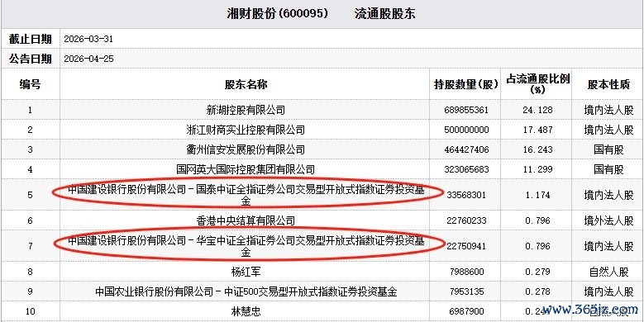Screen dimensions: 644x322
Task: Click shareholder name 新湖控股有限公司
Action: pyautogui.click(x=246, y=110)
